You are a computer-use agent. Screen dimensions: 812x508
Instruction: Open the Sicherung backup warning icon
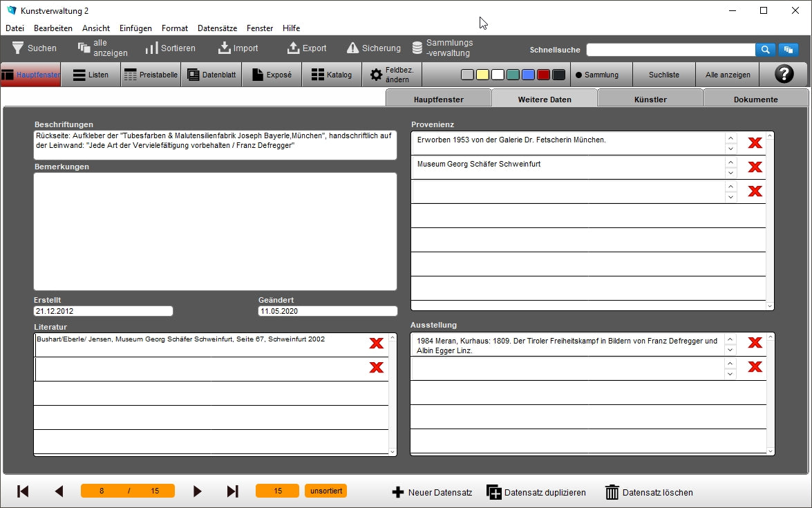click(352, 48)
